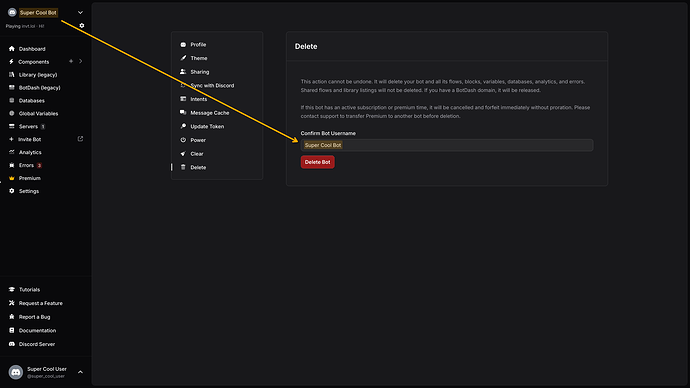Expand the Components submenu arrow
This screenshot has height=388, width=690.
pyautogui.click(x=81, y=61)
